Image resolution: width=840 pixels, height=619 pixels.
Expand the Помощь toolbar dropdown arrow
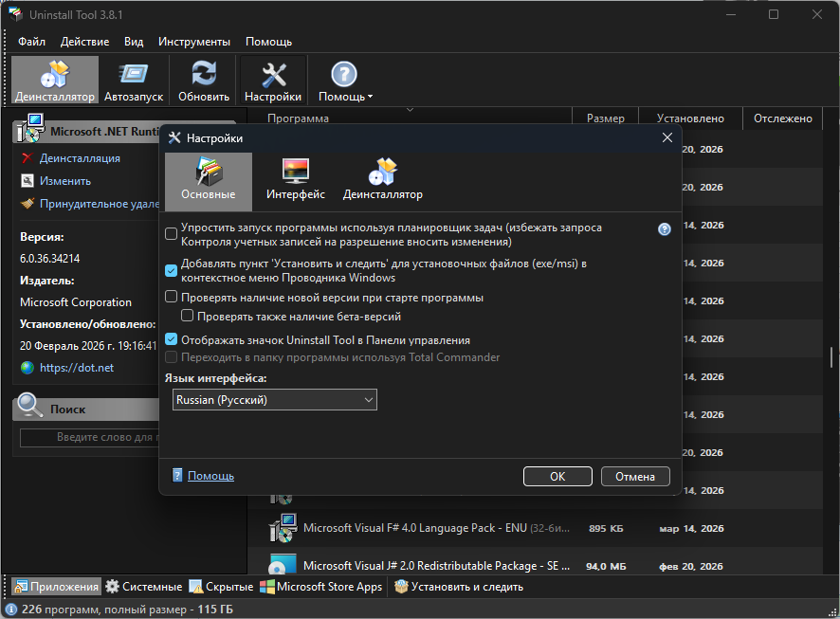[371, 97]
